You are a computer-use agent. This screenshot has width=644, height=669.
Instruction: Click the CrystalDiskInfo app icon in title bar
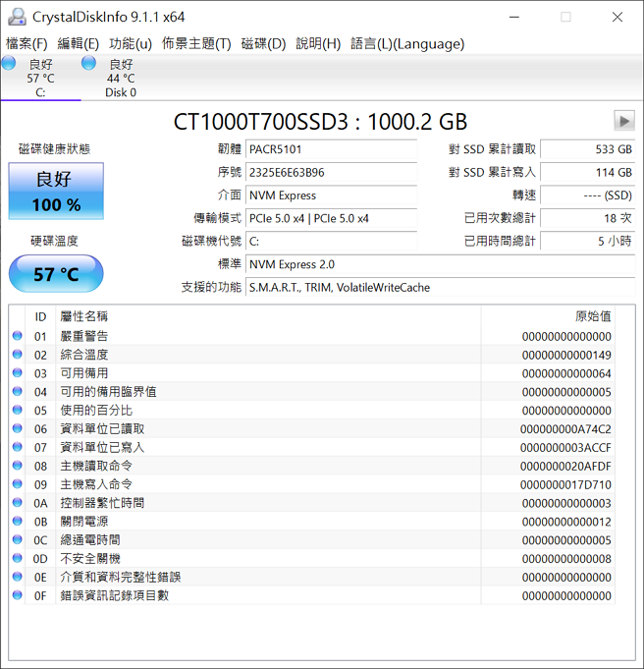17,17
